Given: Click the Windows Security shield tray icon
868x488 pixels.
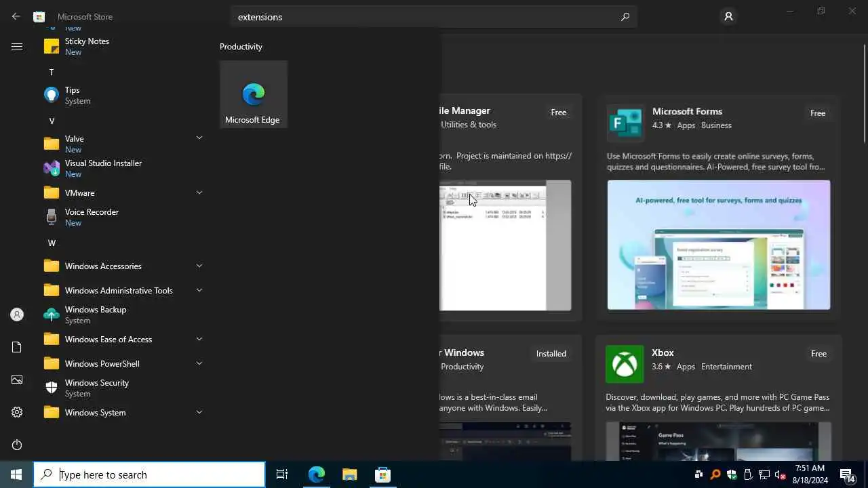Looking at the screenshot, I should (x=731, y=474).
